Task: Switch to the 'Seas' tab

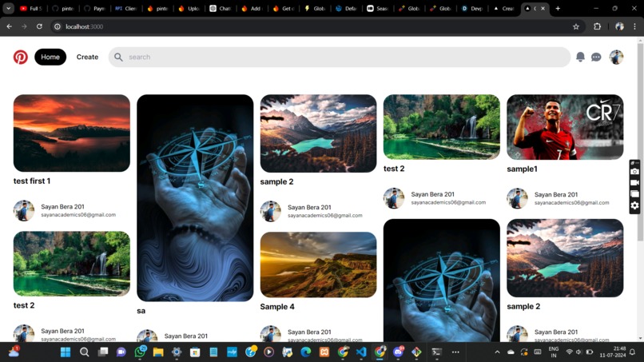Action: pos(377,8)
